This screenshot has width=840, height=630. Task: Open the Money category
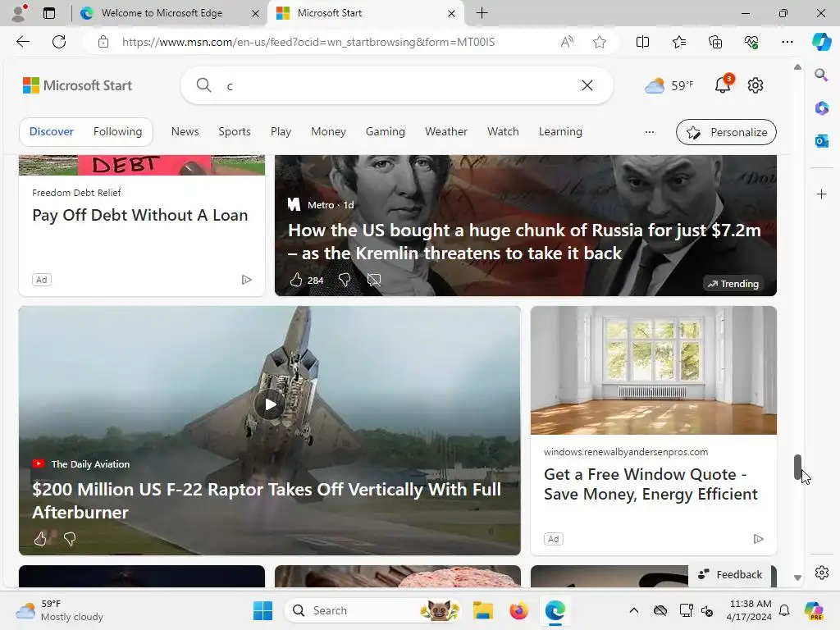[328, 132]
